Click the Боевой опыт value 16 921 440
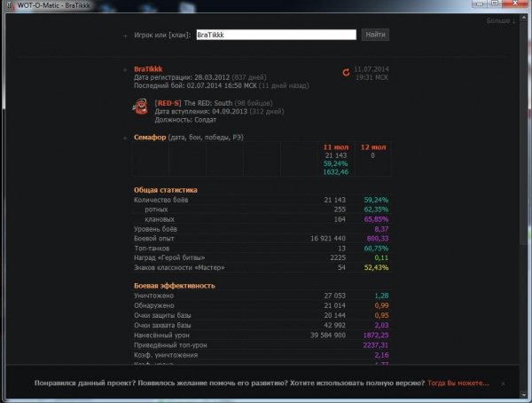 pos(328,239)
